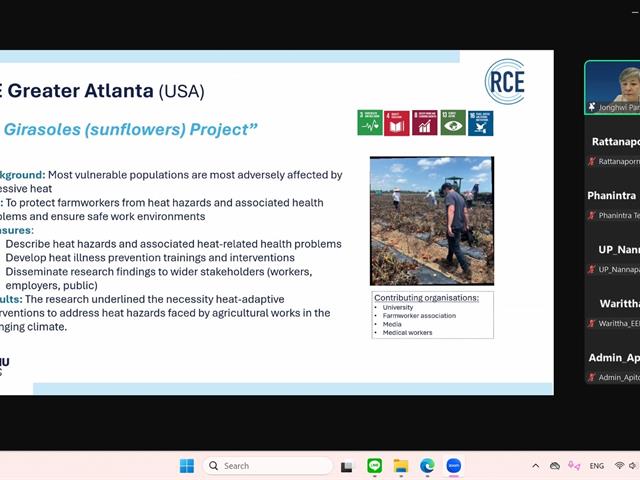Image resolution: width=640 pixels, height=480 pixels.
Task: Open the LINE app in taskbar
Action: coord(374,466)
